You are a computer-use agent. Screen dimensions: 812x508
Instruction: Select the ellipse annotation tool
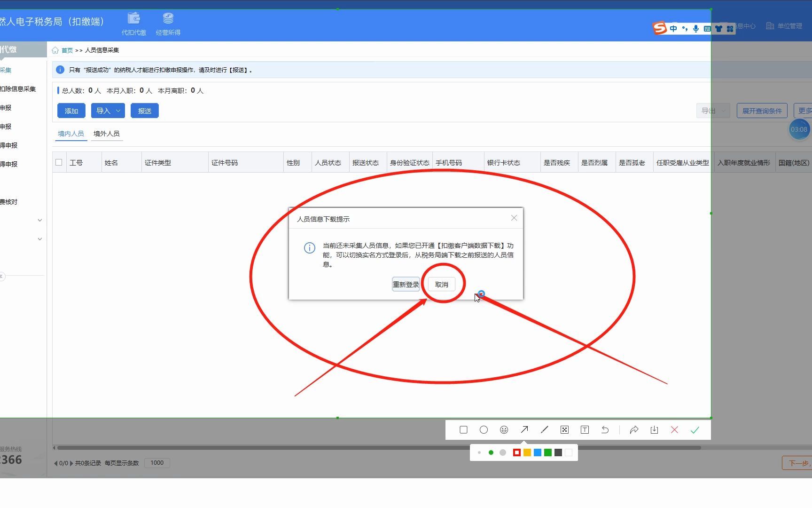(x=484, y=429)
